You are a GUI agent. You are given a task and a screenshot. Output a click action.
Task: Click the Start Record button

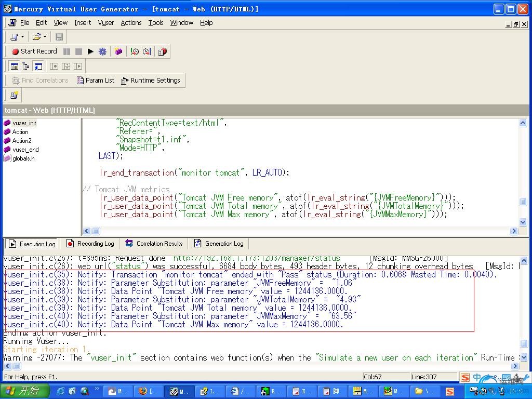pyautogui.click(x=34, y=51)
